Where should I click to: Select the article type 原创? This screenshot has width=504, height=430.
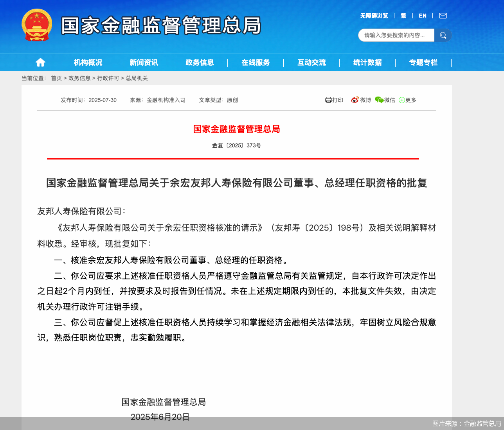tap(232, 100)
